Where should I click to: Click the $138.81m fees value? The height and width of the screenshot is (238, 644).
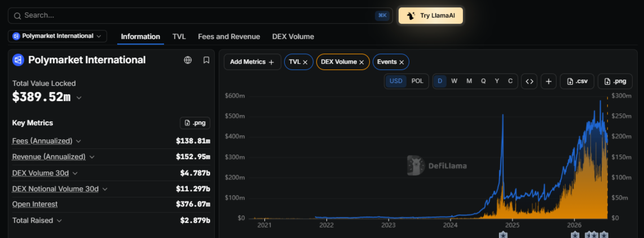193,141
